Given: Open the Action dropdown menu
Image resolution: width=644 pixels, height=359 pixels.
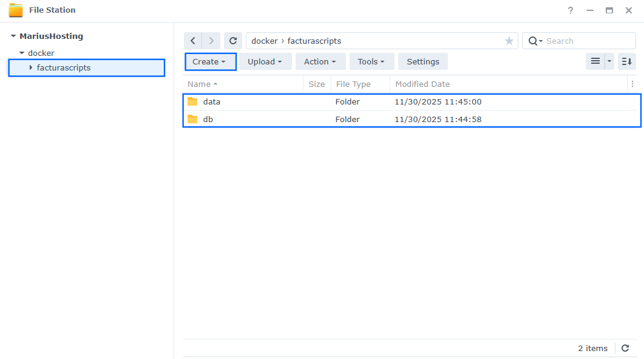Looking at the screenshot, I should [320, 61].
